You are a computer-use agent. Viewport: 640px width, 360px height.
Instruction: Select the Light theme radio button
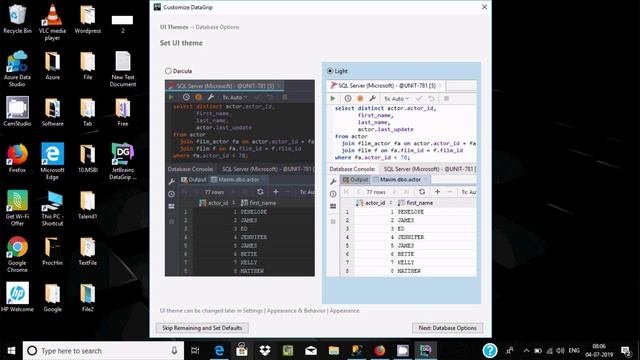(330, 71)
